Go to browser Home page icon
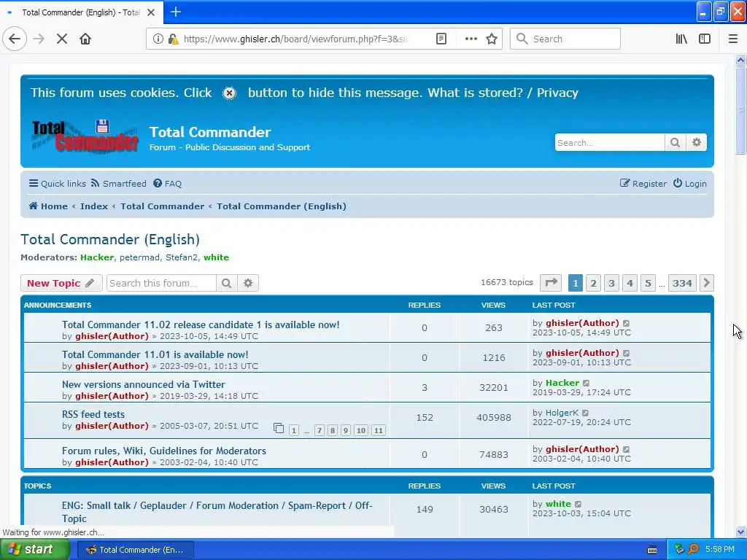Viewport: 747px width, 560px height. pyautogui.click(x=85, y=39)
